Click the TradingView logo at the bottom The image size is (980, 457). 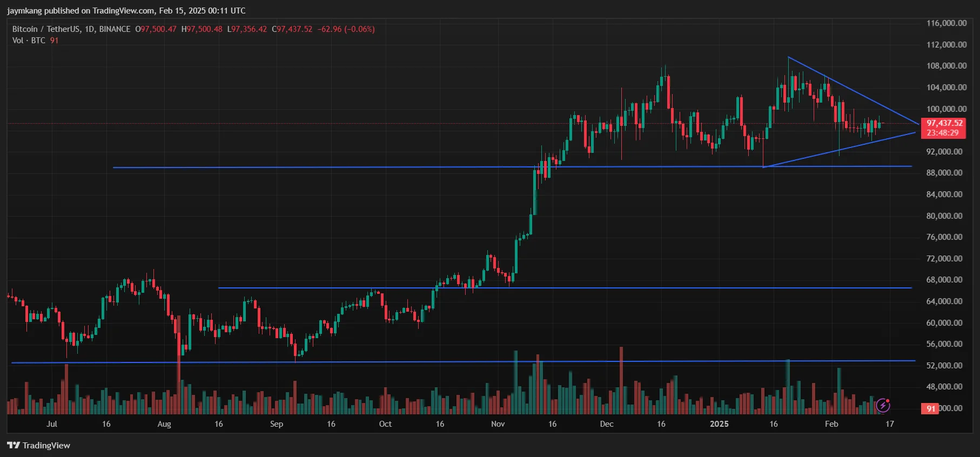(38, 445)
